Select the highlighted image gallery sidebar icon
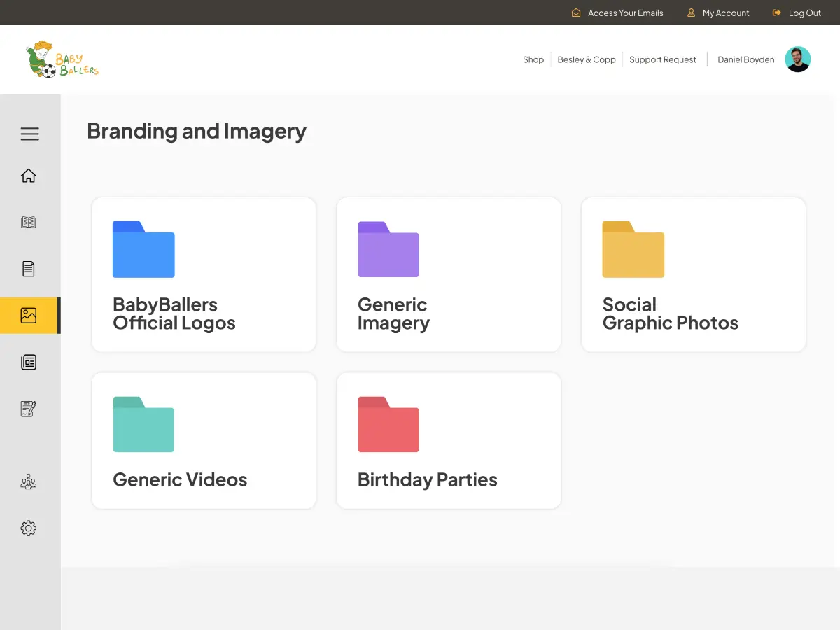 click(29, 316)
